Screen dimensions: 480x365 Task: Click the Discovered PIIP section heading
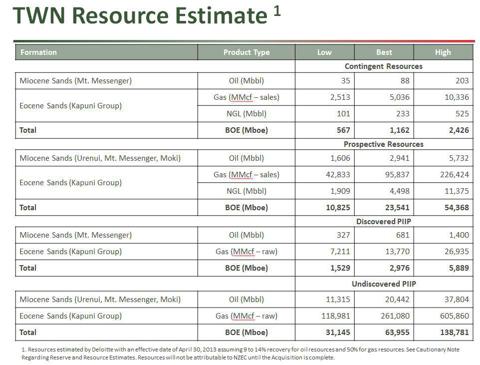point(383,221)
